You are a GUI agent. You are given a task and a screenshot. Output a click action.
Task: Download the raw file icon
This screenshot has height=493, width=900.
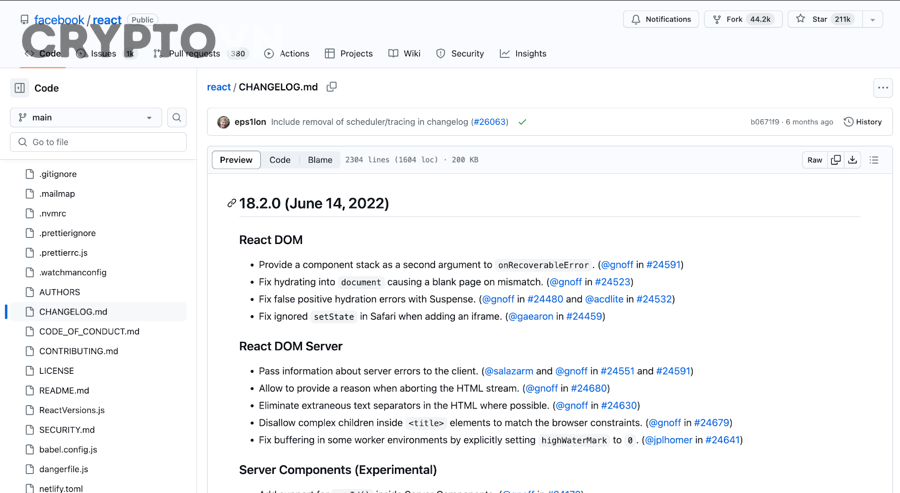852,160
